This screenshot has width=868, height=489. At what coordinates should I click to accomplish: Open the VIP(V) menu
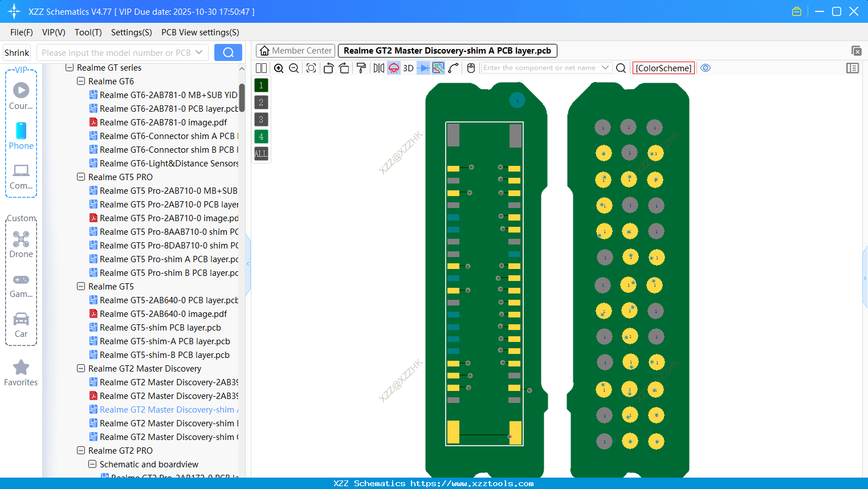coord(54,32)
